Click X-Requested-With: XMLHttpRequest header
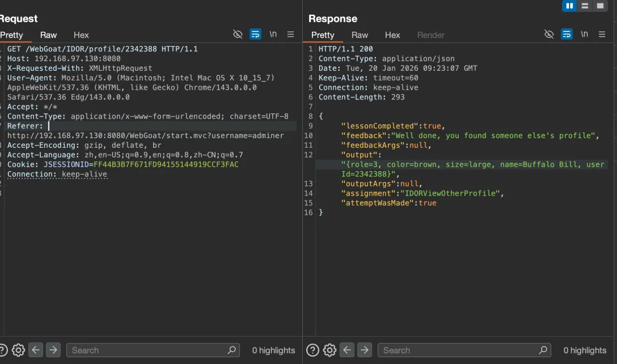 79,68
